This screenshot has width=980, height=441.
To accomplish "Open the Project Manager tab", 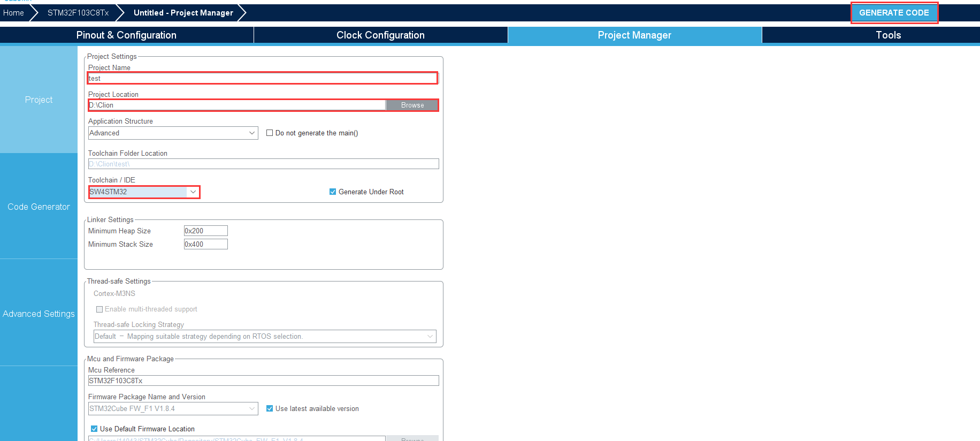I will [x=634, y=35].
